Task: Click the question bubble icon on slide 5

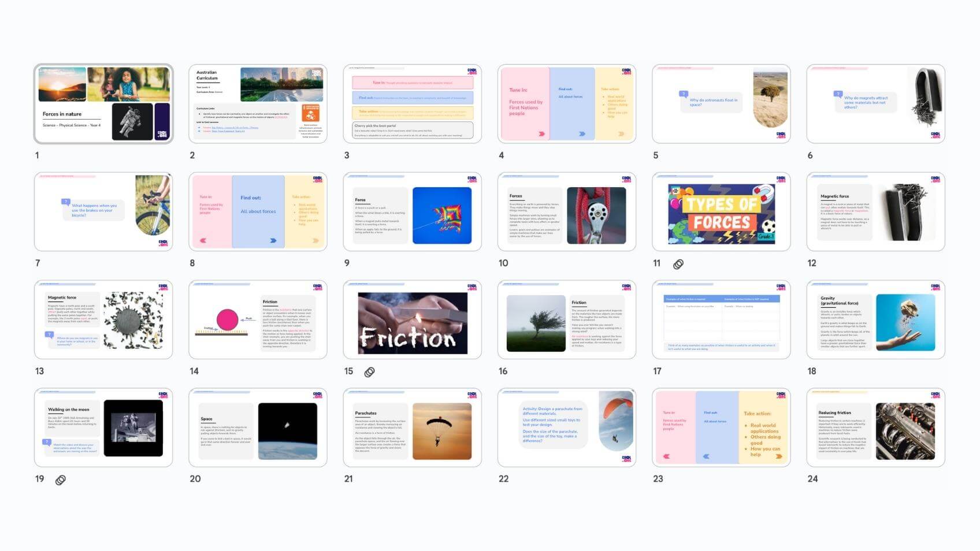Action: click(x=684, y=94)
